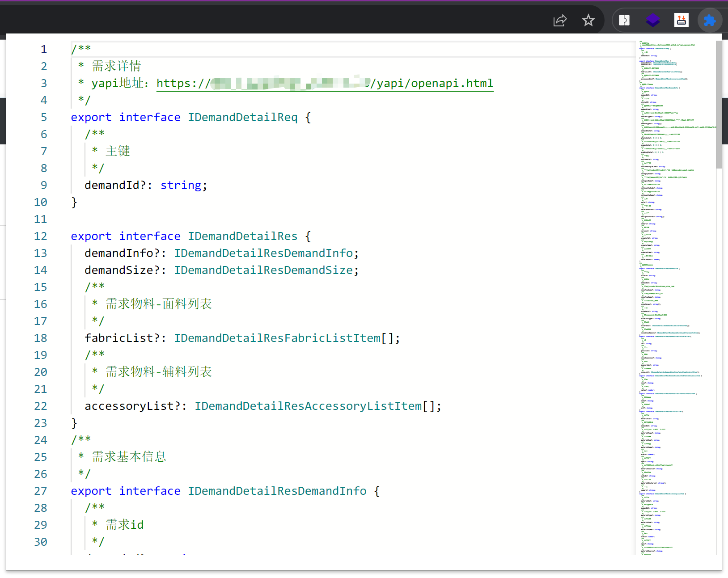Click the IDemandDetailResFabricListItem type
The width and height of the screenshot is (728, 578).
point(277,338)
